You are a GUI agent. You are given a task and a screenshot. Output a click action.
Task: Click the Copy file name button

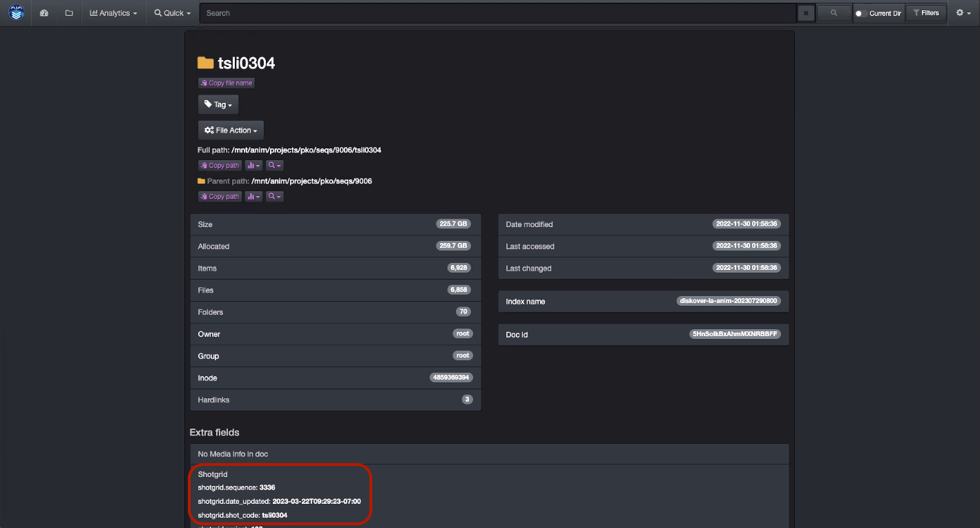(x=226, y=82)
